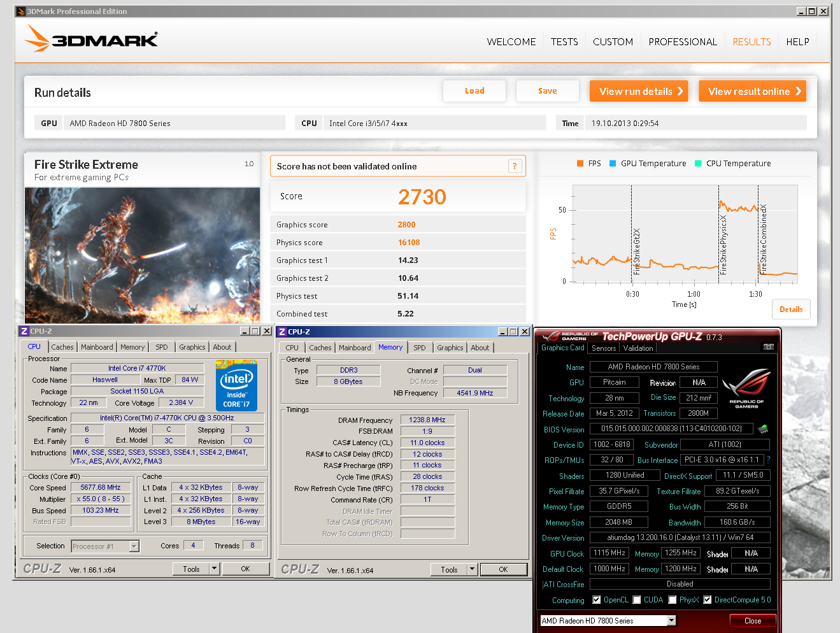Click the Name field Intel Core i7 4770K
This screenshot has height=633, width=840.
coord(137,368)
